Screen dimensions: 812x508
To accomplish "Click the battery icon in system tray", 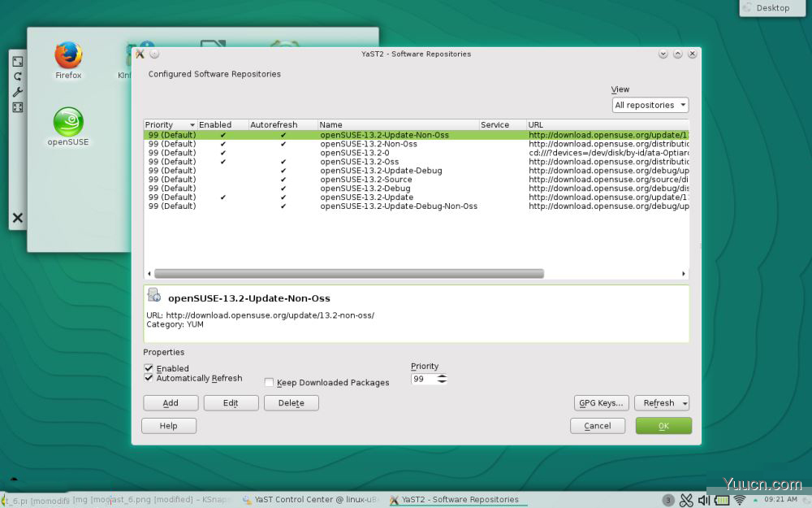I will point(722,500).
